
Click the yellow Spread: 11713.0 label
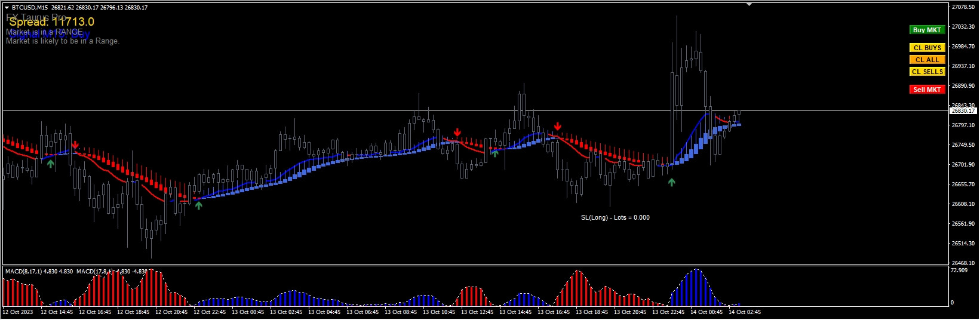(x=51, y=22)
